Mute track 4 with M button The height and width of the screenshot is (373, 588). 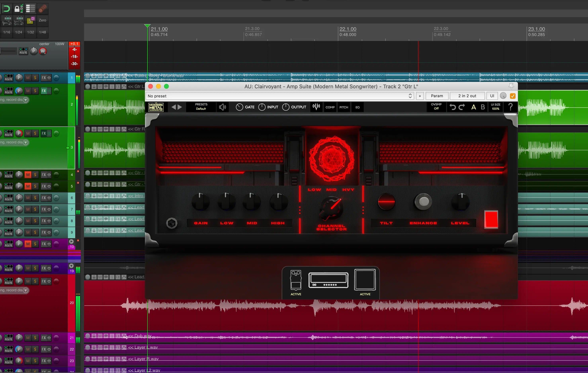28,175
